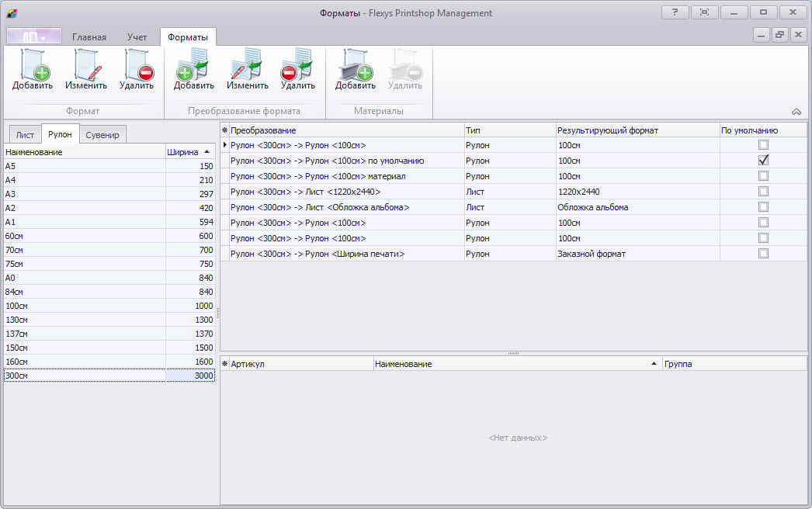The width and height of the screenshot is (812, 509).
Task: Click Добавить in the Формат group
Action: click(32, 70)
